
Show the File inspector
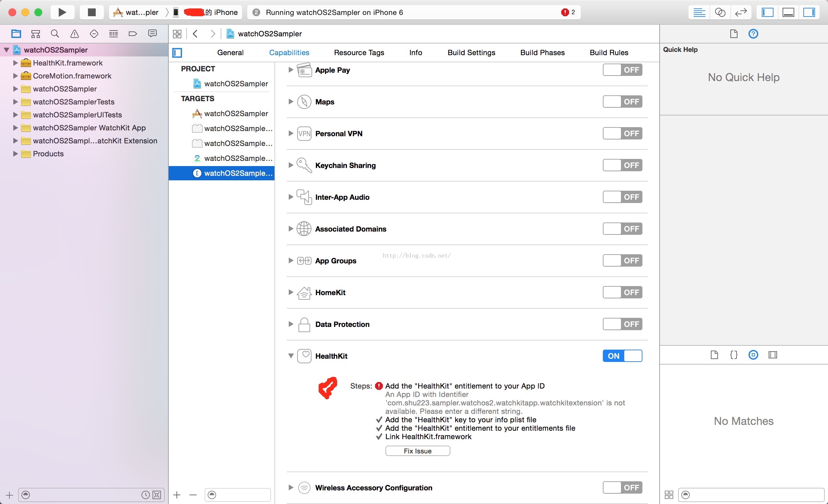click(x=734, y=34)
